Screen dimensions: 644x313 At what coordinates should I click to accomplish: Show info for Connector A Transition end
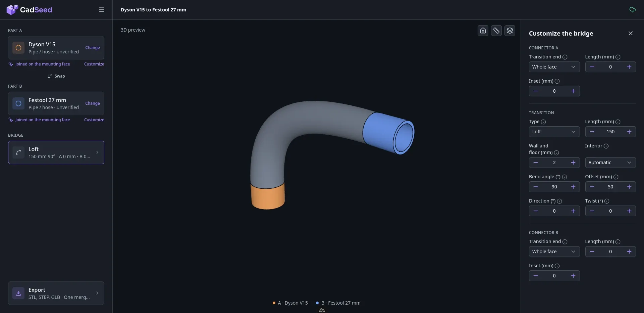tap(565, 57)
